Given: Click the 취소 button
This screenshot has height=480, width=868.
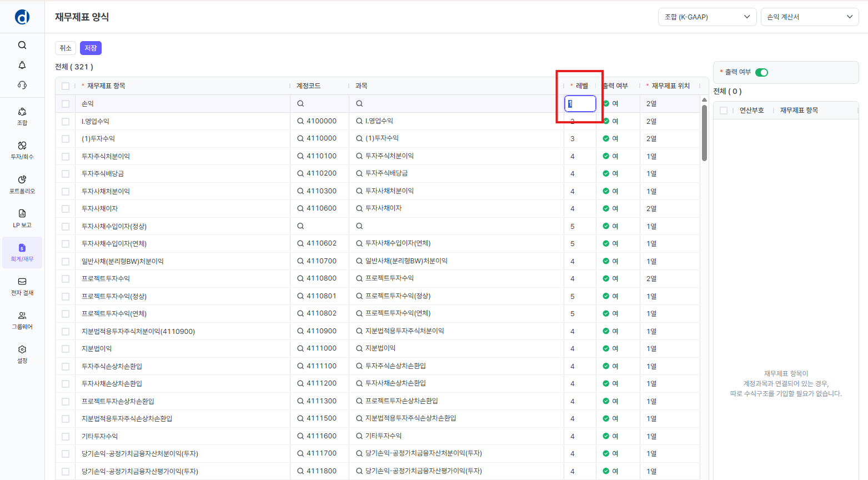Looking at the screenshot, I should point(66,48).
